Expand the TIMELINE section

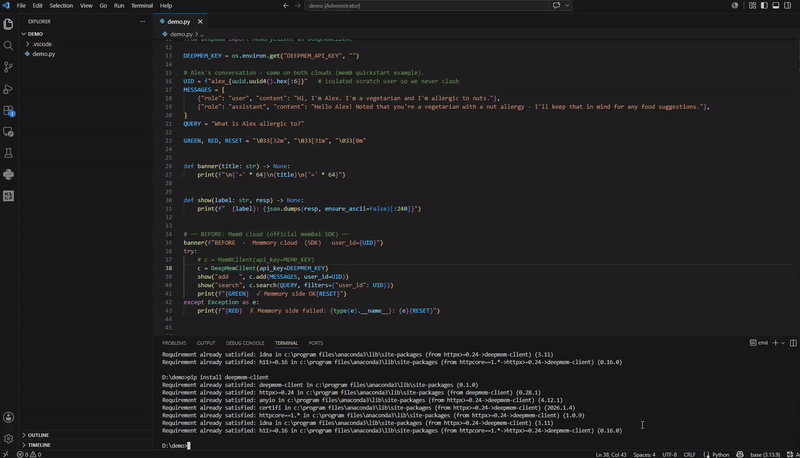click(39, 445)
